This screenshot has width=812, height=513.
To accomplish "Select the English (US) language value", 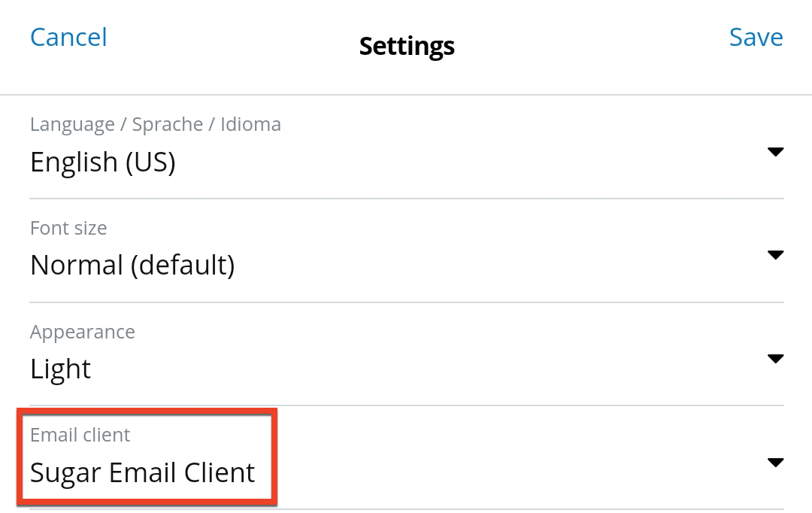I will pyautogui.click(x=102, y=162).
